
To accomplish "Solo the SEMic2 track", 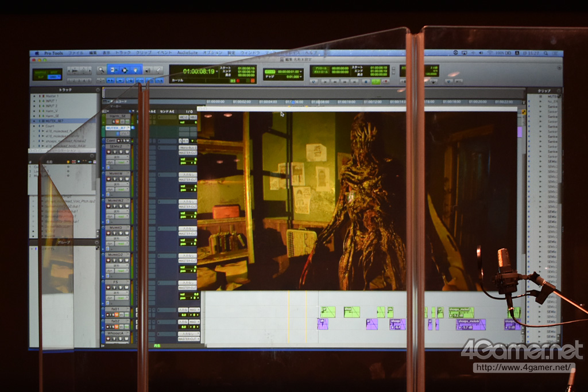I will tap(121, 152).
